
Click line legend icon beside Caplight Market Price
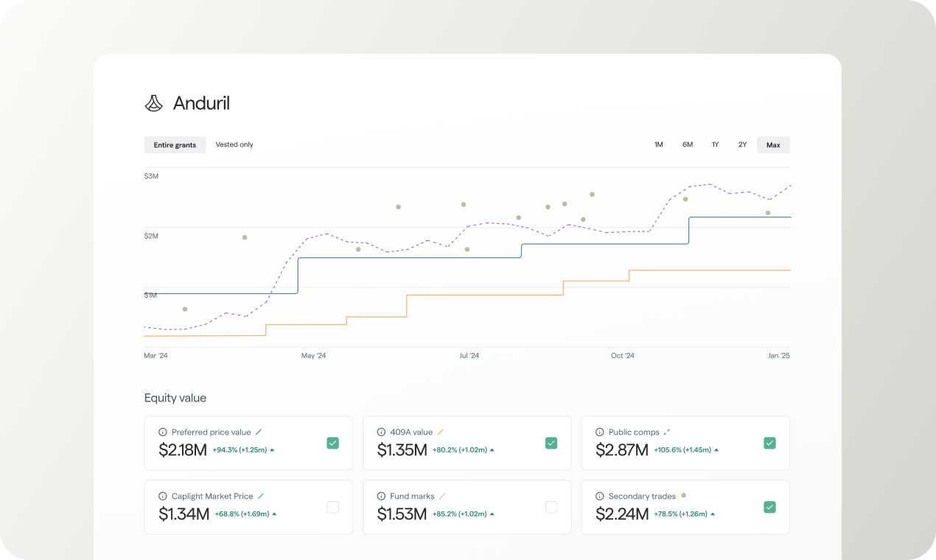261,497
